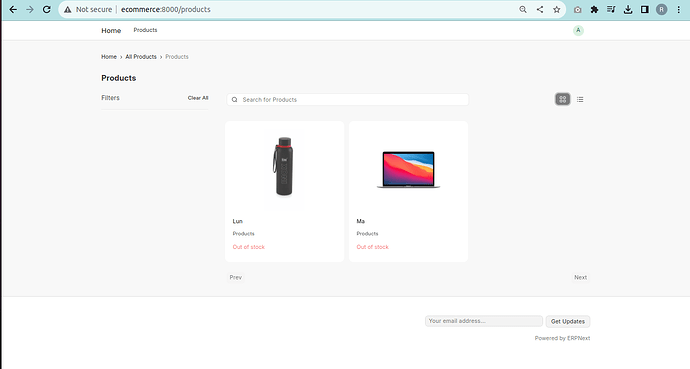
Task: Click the browser back arrow
Action: [13, 9]
